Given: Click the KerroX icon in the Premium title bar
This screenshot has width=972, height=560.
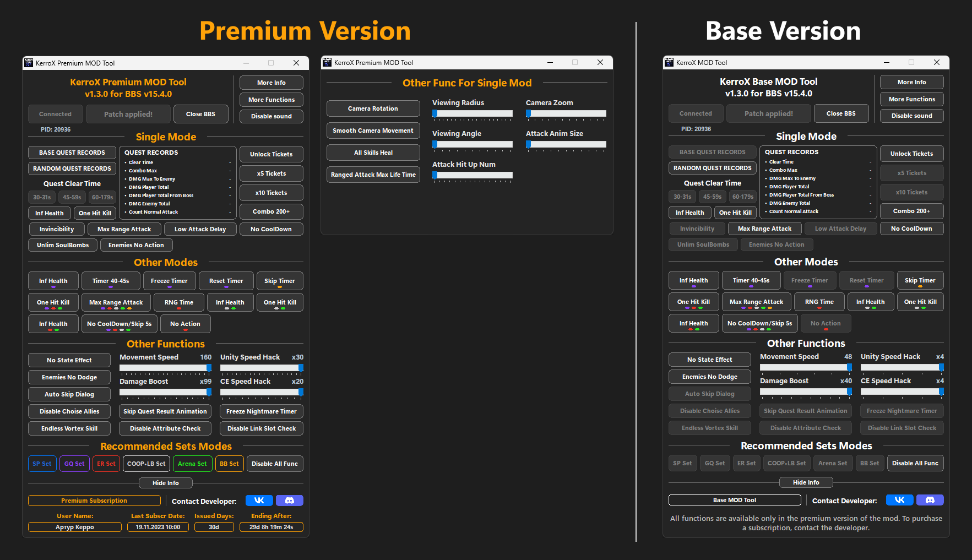Looking at the screenshot, I should (x=29, y=63).
